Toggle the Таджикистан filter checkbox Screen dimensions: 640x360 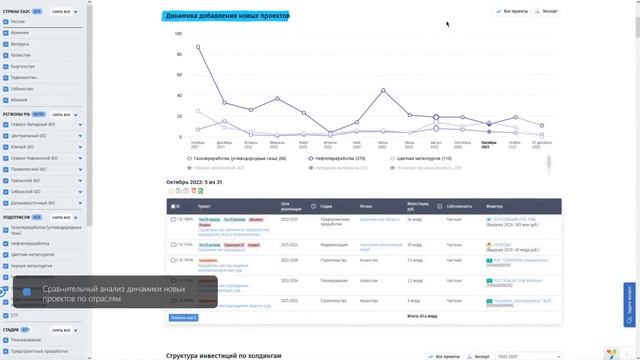[x=6, y=78]
